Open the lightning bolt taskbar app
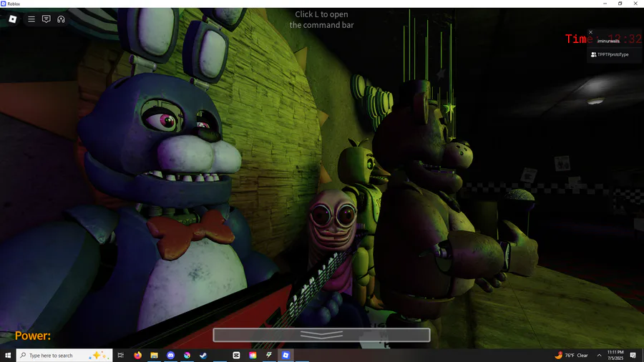The image size is (644, 362). click(x=269, y=355)
